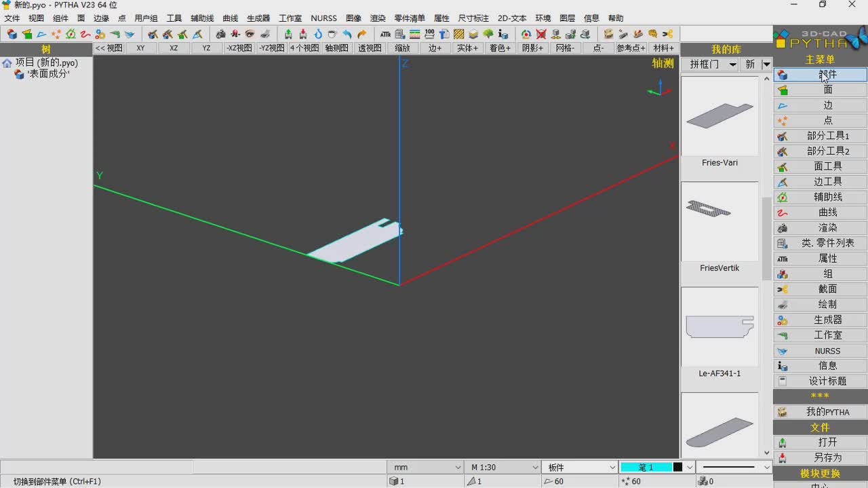Screen dimensions: 868x488
Task: Switch to 透视图 perspective view
Action: tap(370, 48)
